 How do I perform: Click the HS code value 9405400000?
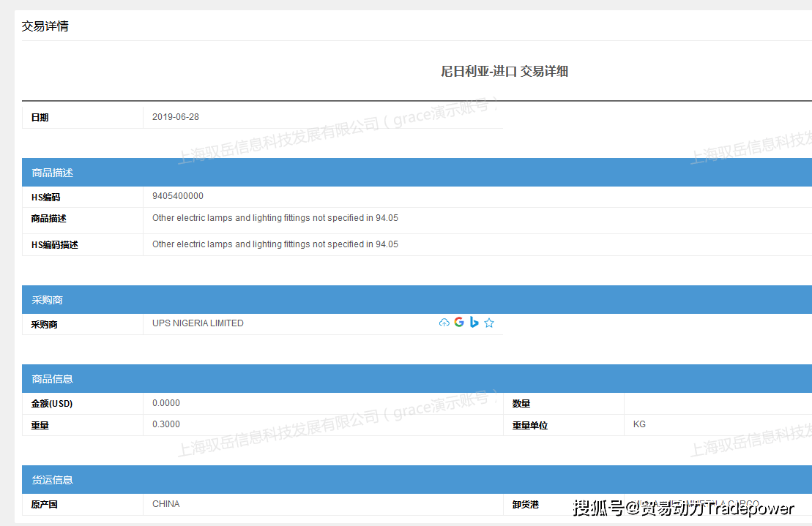[178, 196]
